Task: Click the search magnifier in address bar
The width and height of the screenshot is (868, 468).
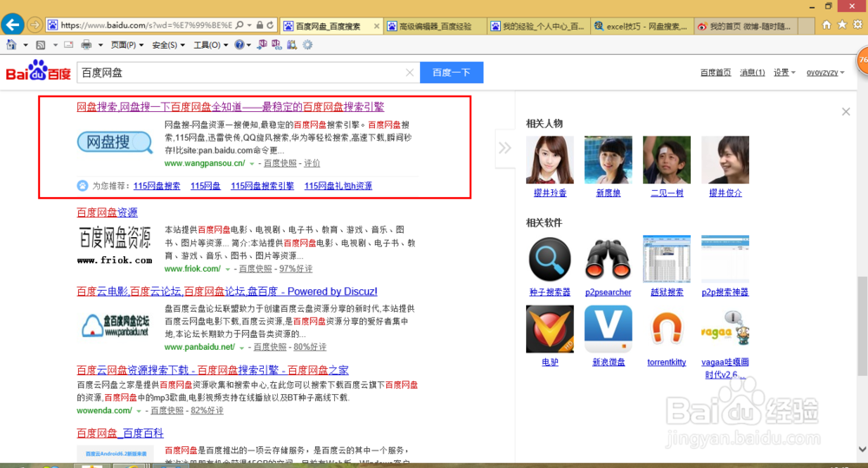Action: tap(240, 25)
